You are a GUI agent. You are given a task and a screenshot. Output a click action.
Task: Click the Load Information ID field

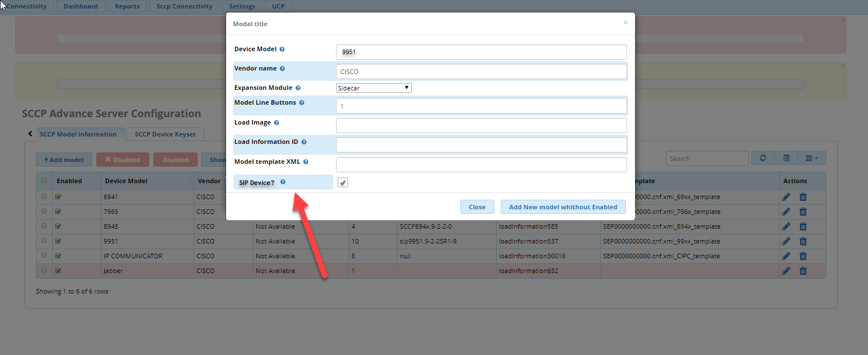(481, 145)
